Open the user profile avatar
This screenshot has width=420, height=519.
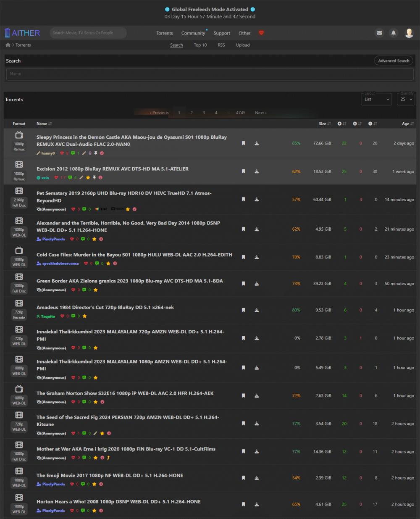409,33
